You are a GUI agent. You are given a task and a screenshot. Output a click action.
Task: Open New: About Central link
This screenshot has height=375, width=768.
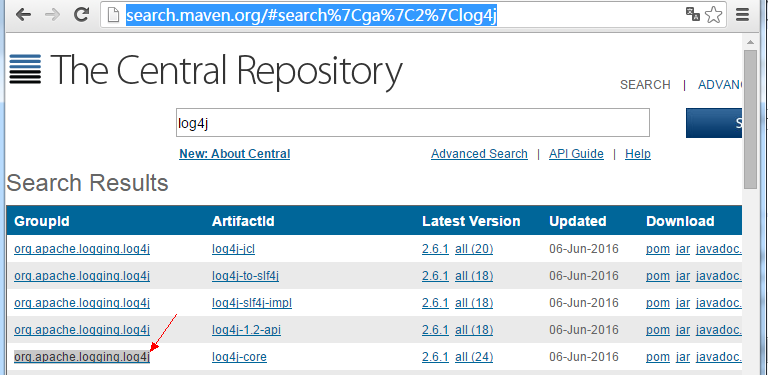click(235, 154)
